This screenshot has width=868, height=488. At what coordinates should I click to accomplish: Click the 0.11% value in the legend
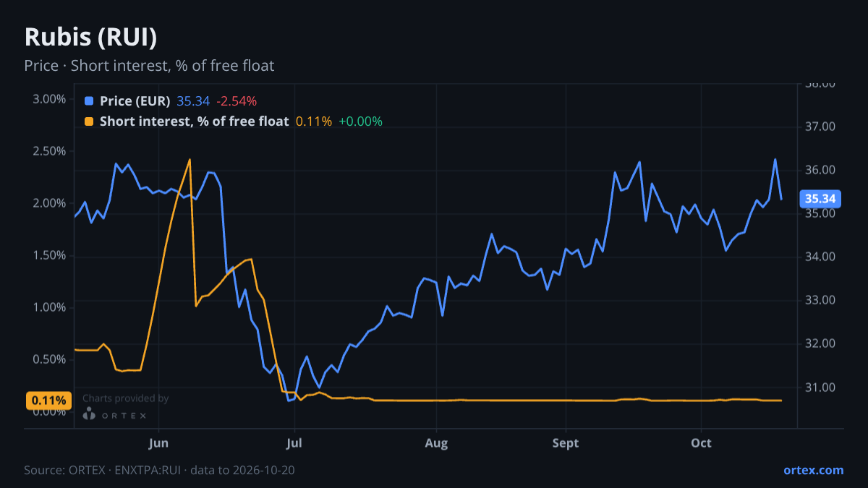coord(314,121)
